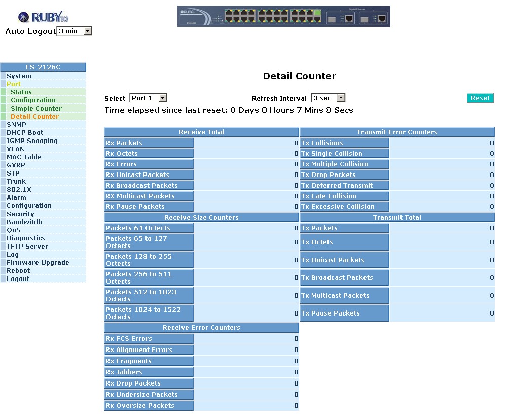Open the Auto Logout time dropdown

(x=75, y=31)
